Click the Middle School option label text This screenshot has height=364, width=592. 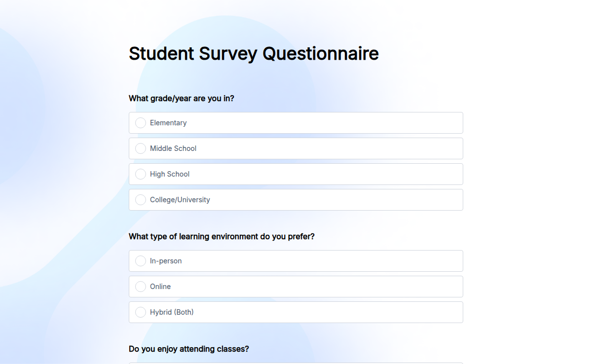(173, 148)
